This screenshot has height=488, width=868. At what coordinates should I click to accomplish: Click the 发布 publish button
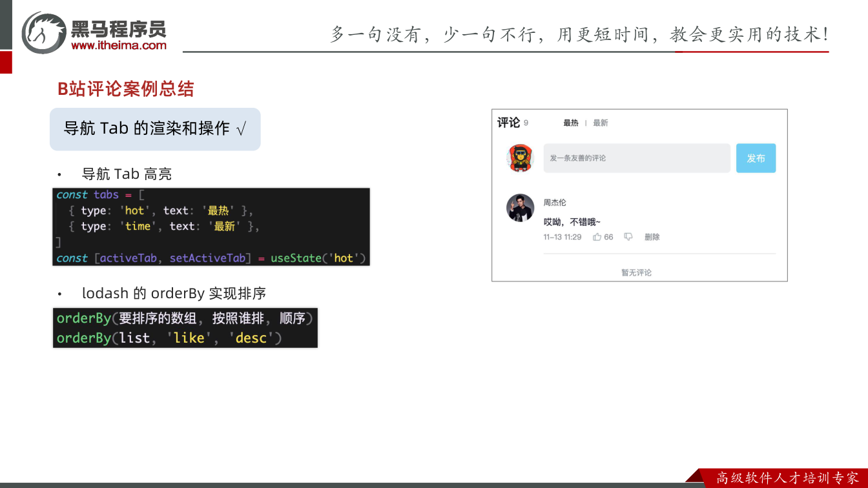tap(756, 158)
